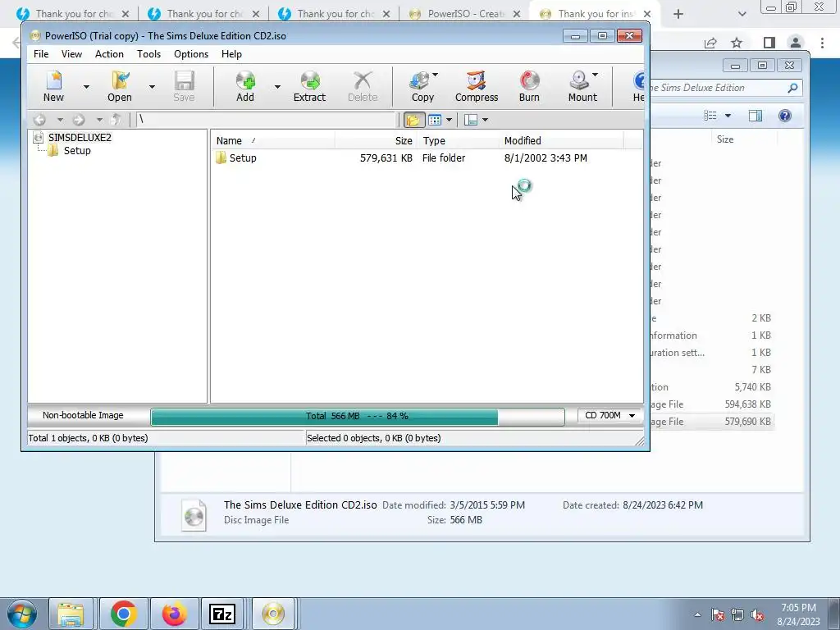Open Explorer change view dropdown arrow

coord(728,116)
